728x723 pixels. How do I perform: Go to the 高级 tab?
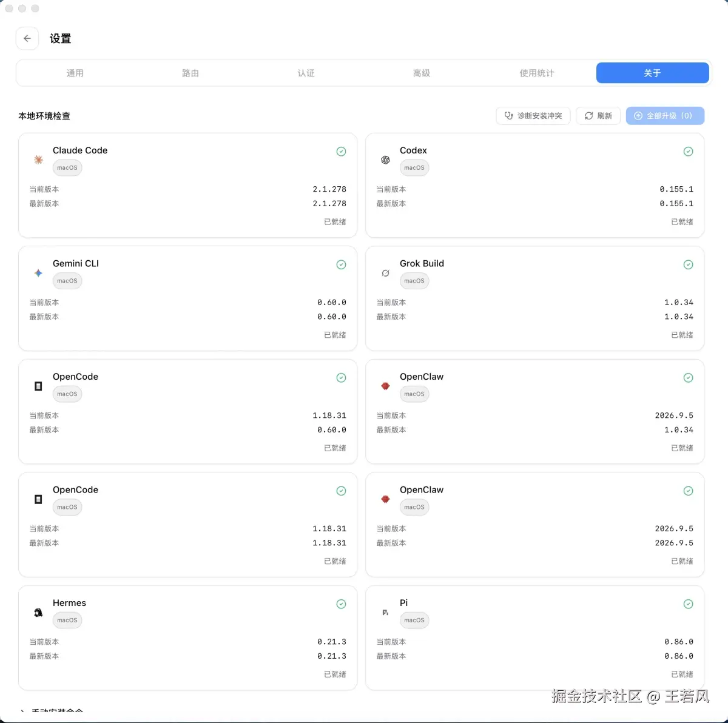[422, 73]
